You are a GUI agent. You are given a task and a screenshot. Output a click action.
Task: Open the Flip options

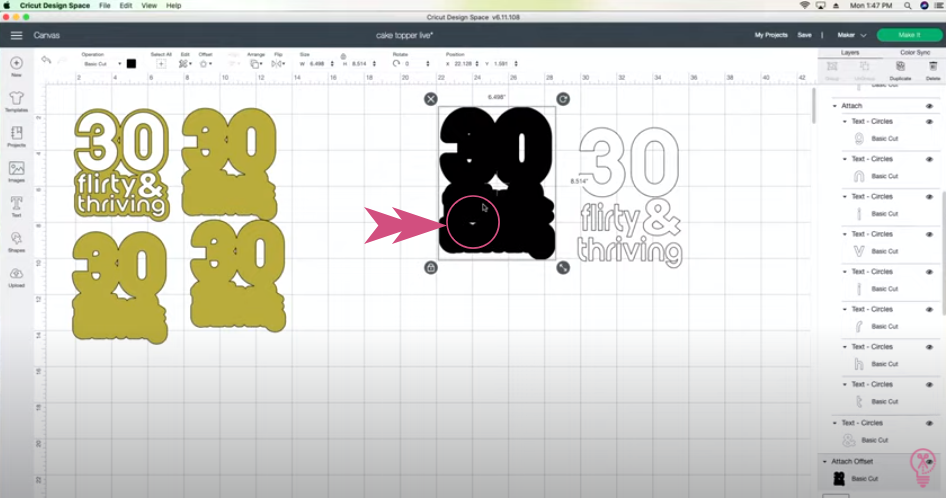pyautogui.click(x=276, y=63)
